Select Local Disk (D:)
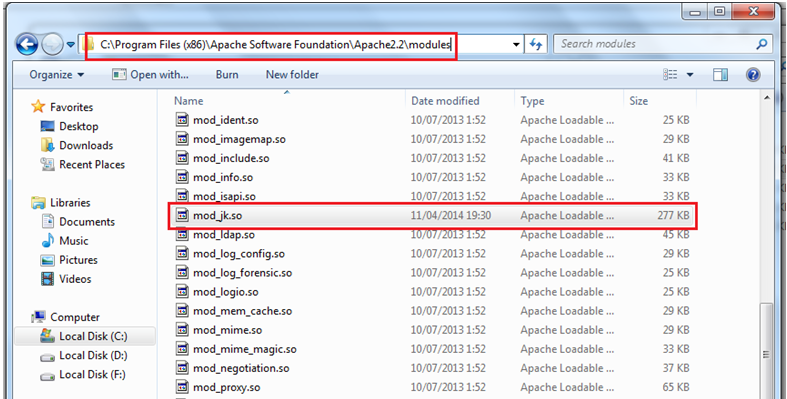The height and width of the screenshot is (399, 787). click(x=83, y=355)
